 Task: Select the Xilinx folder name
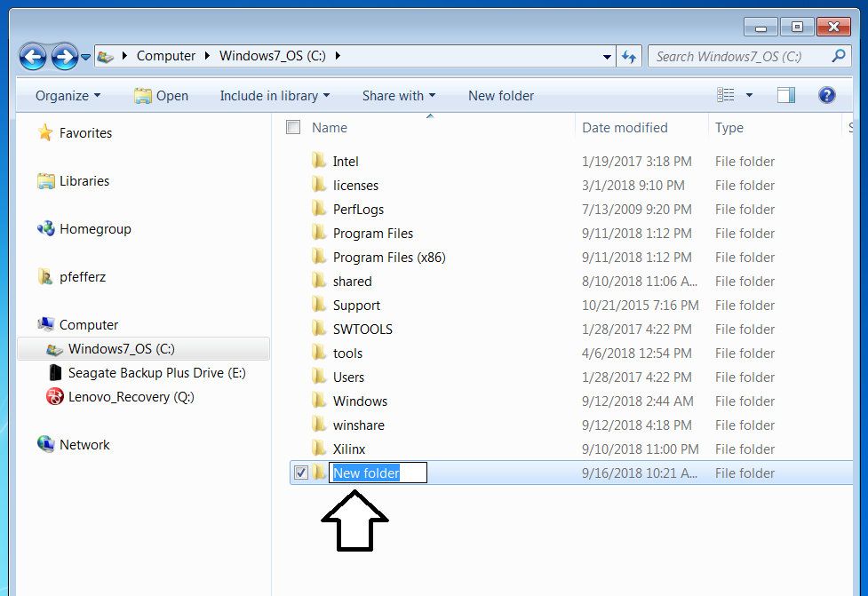[x=349, y=449]
